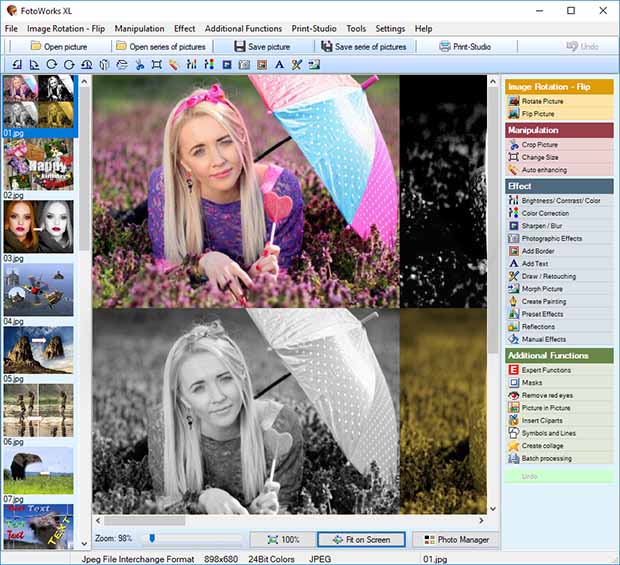The height and width of the screenshot is (565, 620).
Task: Click the photographic effects icon in the toolbar
Action: (244, 64)
